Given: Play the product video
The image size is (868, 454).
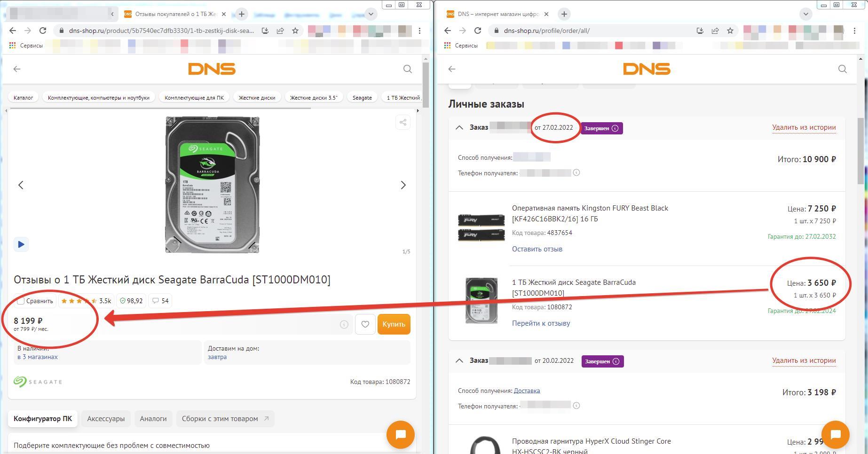Looking at the screenshot, I should coord(21,244).
